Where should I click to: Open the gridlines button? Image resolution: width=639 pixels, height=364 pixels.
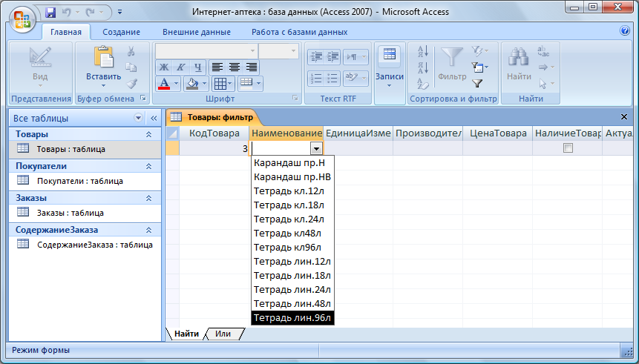(223, 84)
